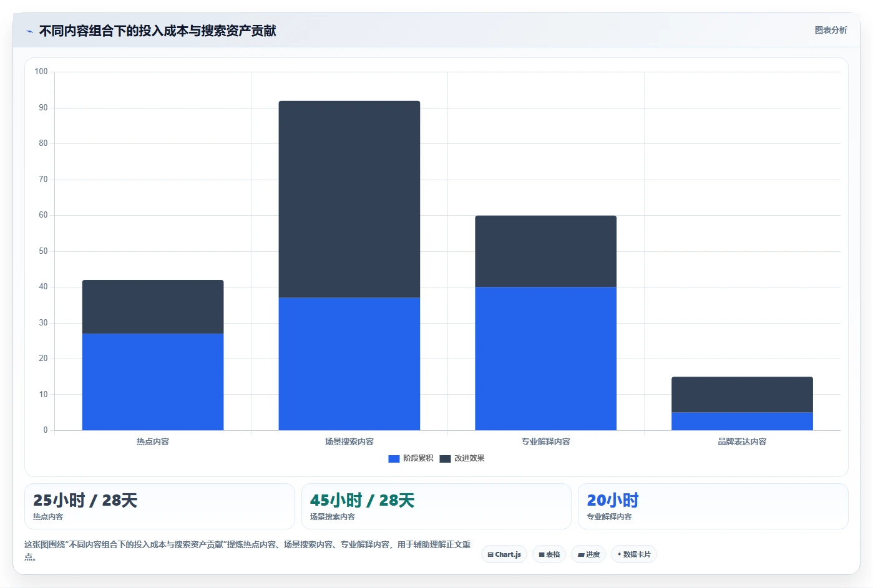Click the dark bar segment for 热点内容
The height and width of the screenshot is (588, 873).
coord(153,307)
